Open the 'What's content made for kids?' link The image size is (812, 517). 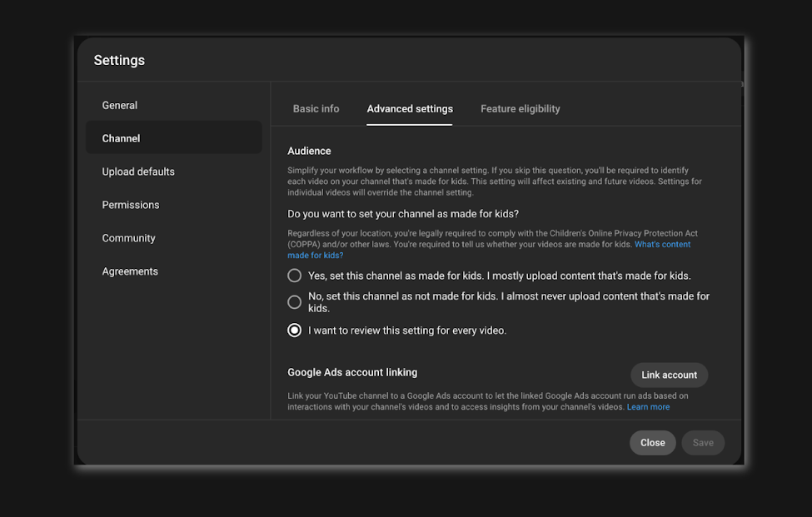click(x=662, y=245)
